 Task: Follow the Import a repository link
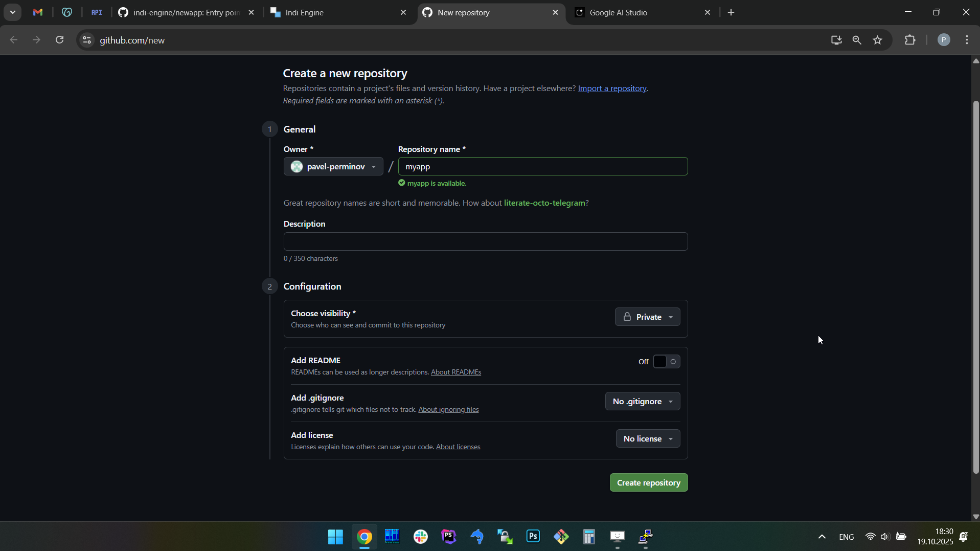[x=612, y=89]
